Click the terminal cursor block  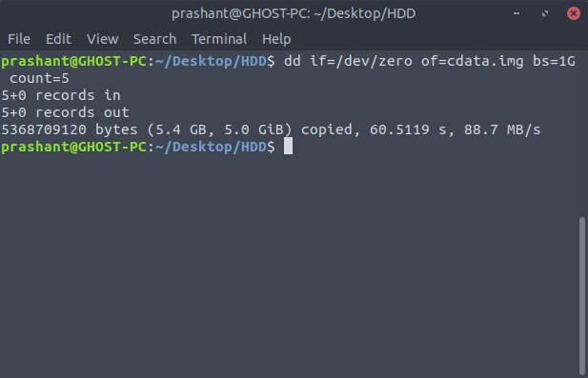288,146
